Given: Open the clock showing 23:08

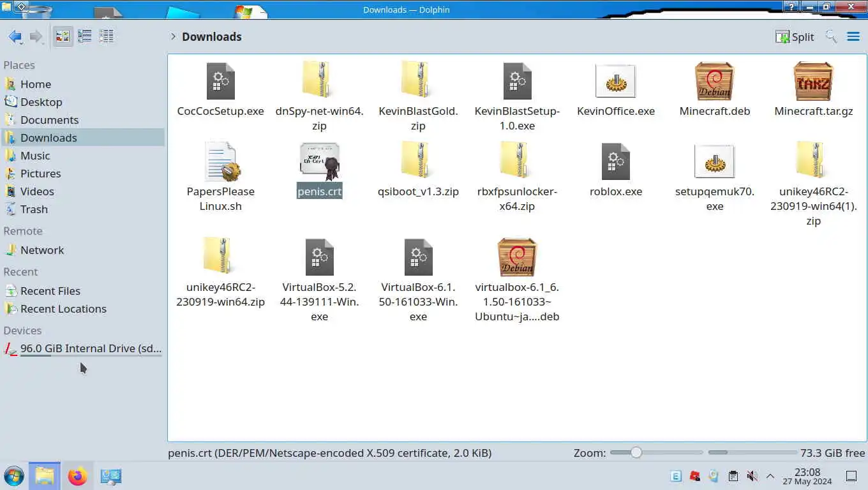Looking at the screenshot, I should pyautogui.click(x=807, y=476).
